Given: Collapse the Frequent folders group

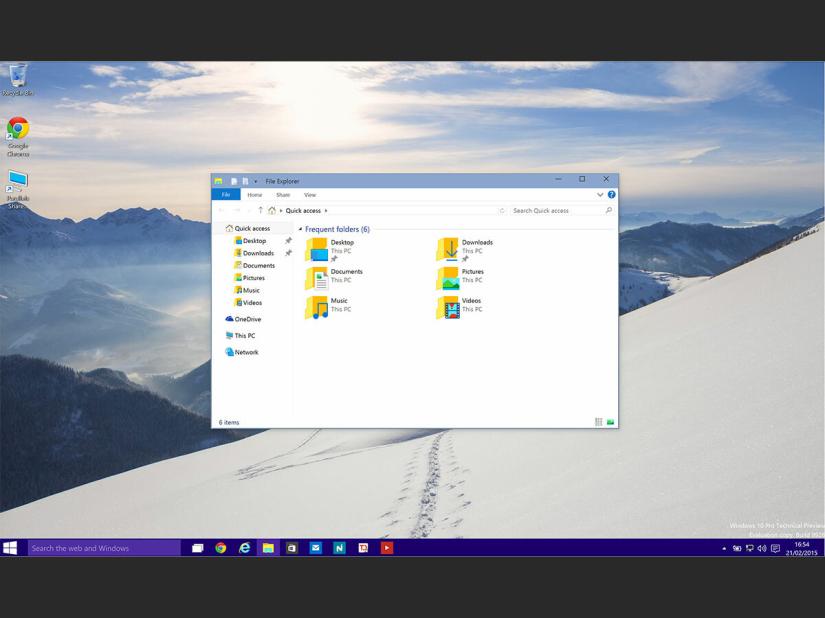Looking at the screenshot, I should 300,230.
